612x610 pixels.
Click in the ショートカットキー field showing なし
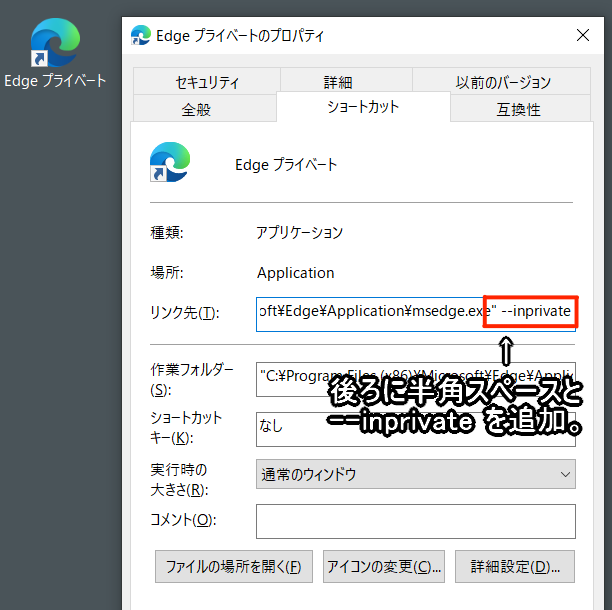416,429
